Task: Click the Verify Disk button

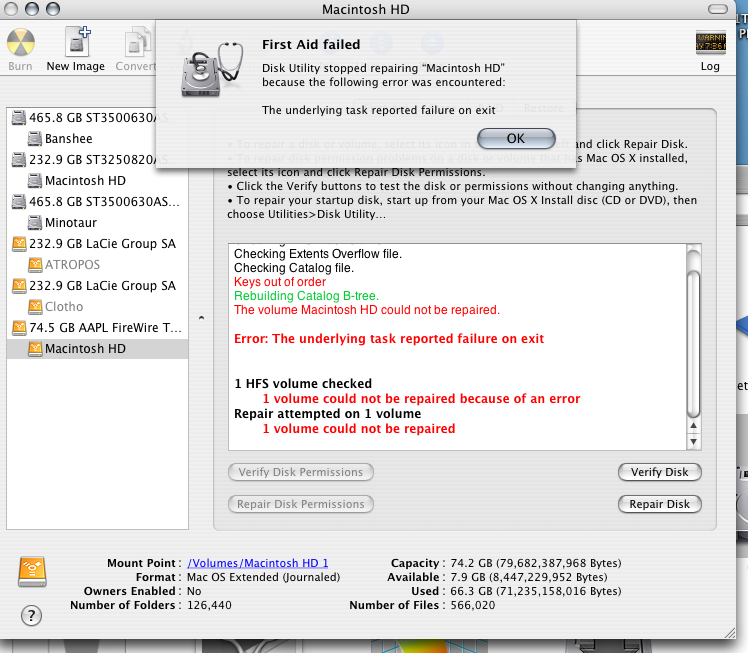Action: point(659,472)
